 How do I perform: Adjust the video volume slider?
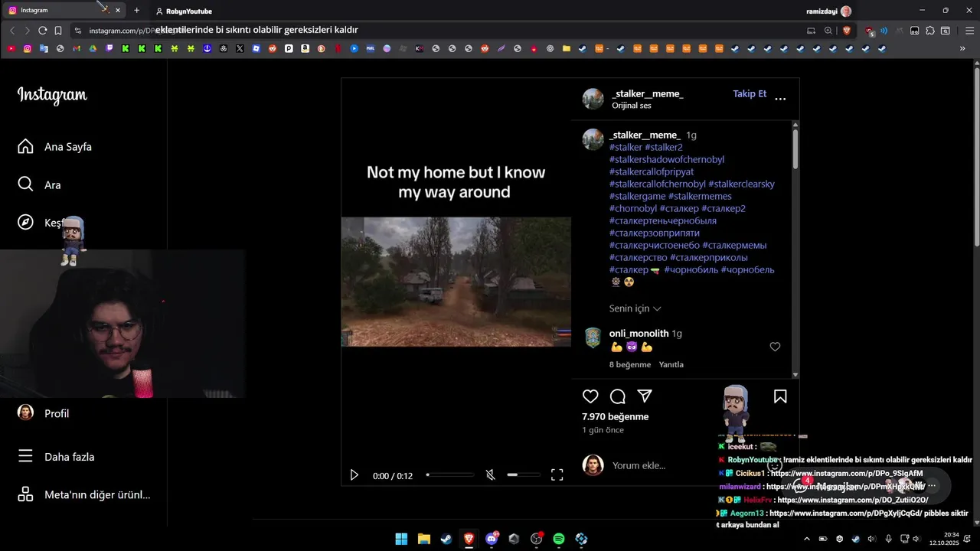(x=524, y=475)
